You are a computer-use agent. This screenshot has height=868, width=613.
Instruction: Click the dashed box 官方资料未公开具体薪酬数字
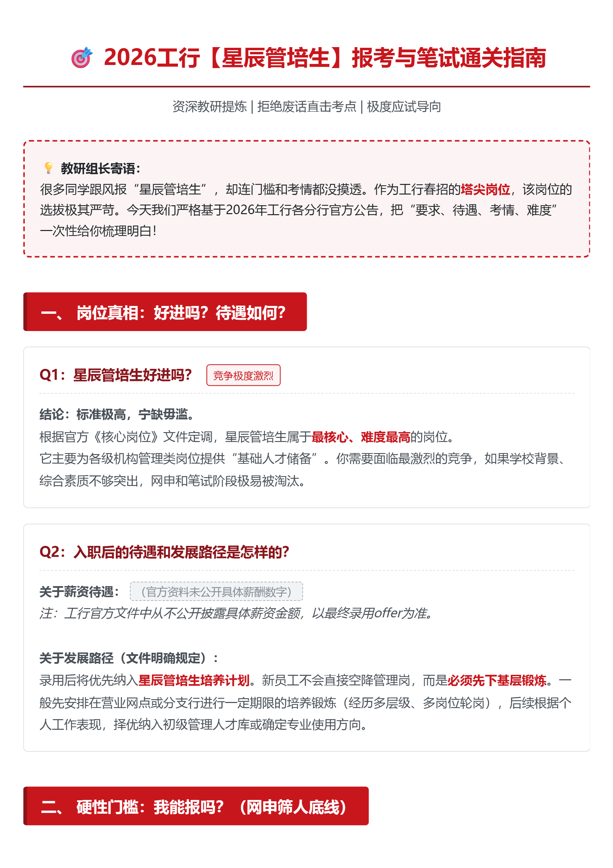(x=216, y=592)
